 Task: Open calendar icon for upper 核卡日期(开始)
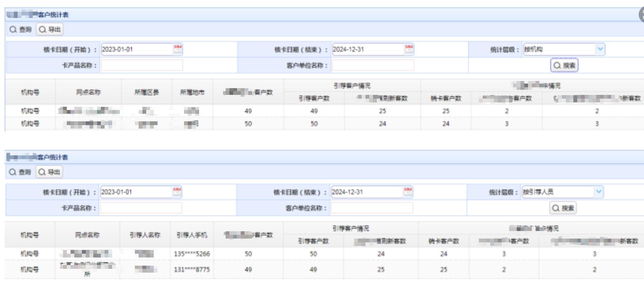[x=178, y=49]
